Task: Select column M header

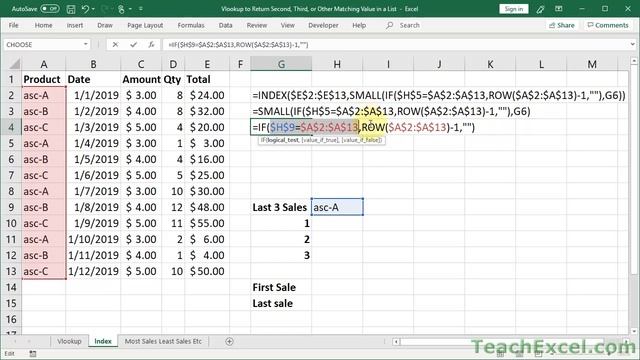Action: (592, 64)
